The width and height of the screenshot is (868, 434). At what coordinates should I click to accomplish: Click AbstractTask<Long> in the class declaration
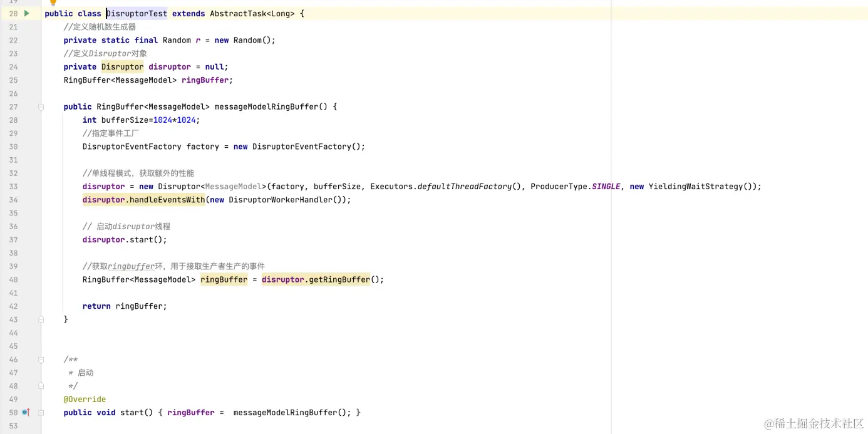[x=252, y=14]
